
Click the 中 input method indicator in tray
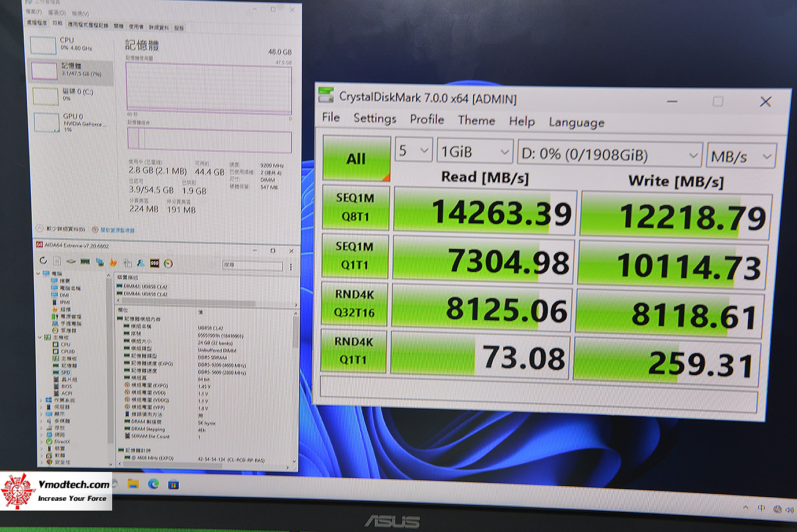pyautogui.click(x=761, y=508)
